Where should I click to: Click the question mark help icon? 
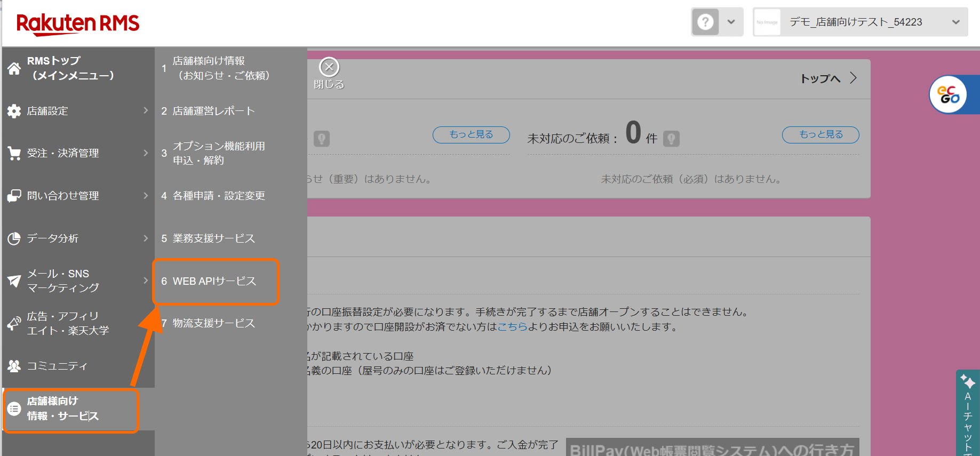point(705,22)
